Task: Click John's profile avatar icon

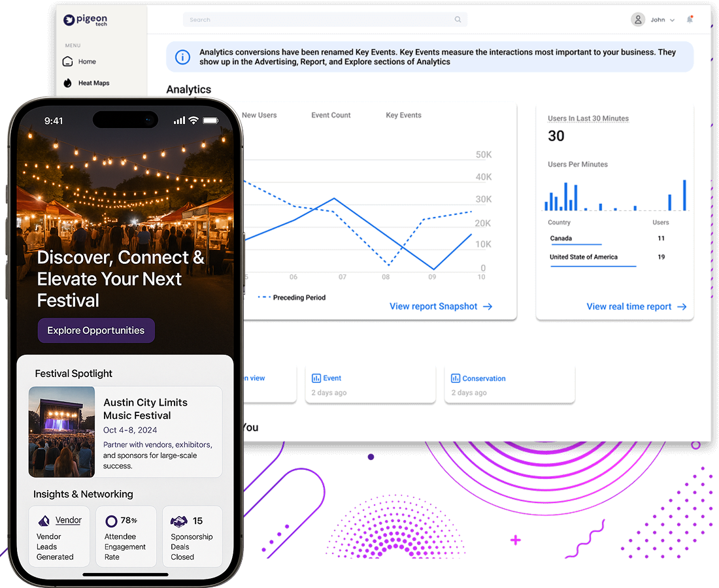Action: coord(638,19)
